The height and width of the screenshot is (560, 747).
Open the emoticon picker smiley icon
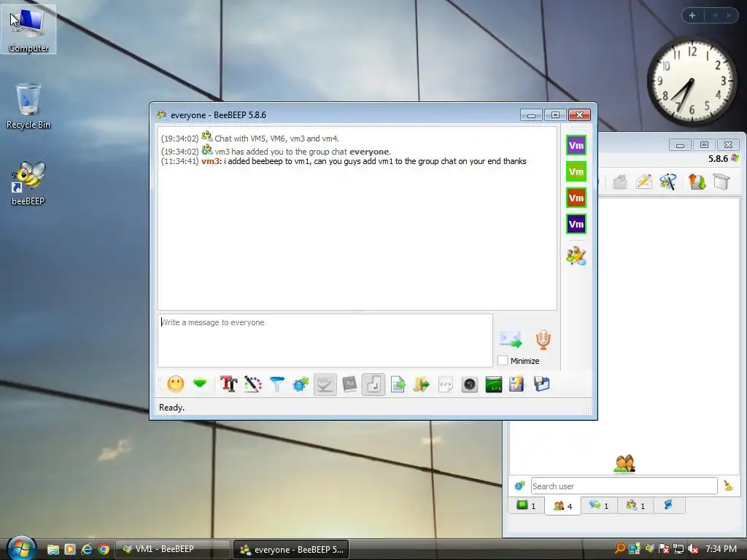pyautogui.click(x=175, y=384)
